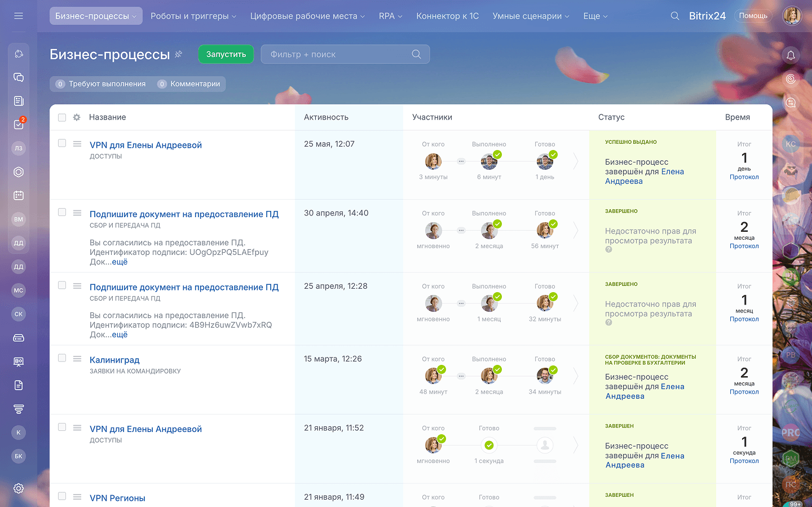Filter by Требуют выполнения counter

pos(101,84)
